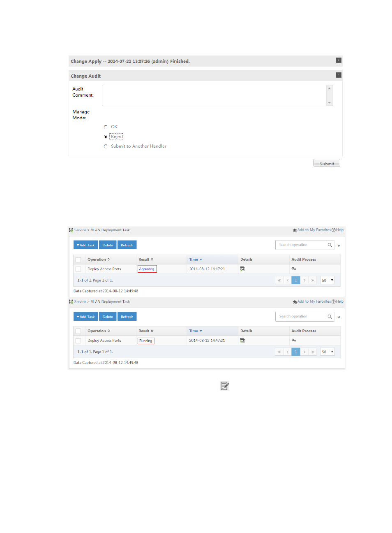Check the row checkbox of the Approving task
This screenshot has width=392, height=533.
(x=78, y=269)
